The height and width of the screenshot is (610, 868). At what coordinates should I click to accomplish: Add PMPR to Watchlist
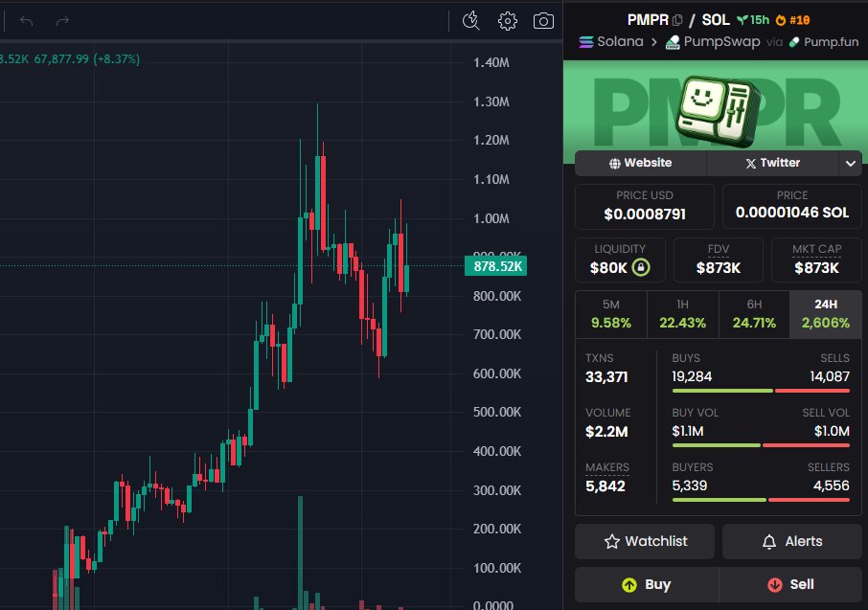click(x=645, y=541)
